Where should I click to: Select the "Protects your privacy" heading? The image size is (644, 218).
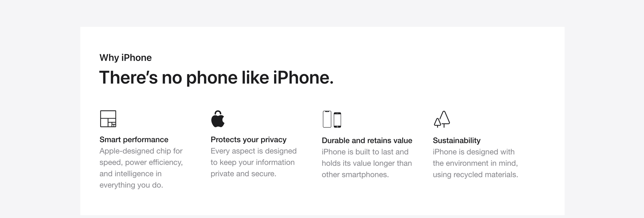[x=248, y=140]
